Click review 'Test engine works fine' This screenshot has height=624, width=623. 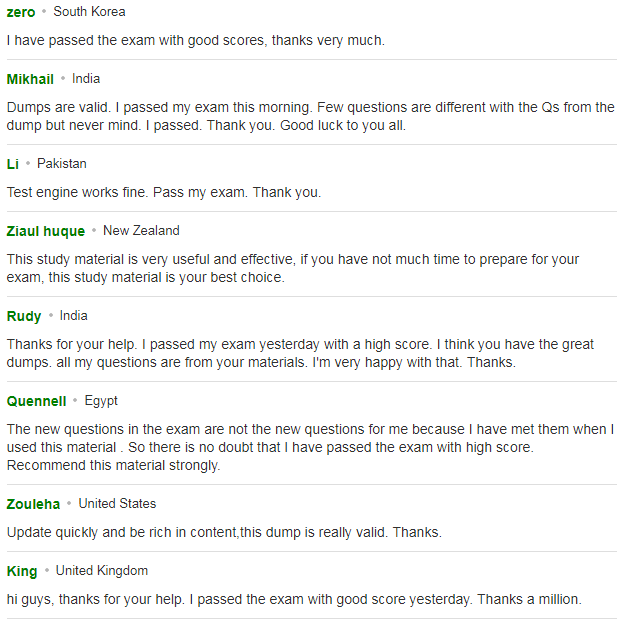[x=164, y=192]
